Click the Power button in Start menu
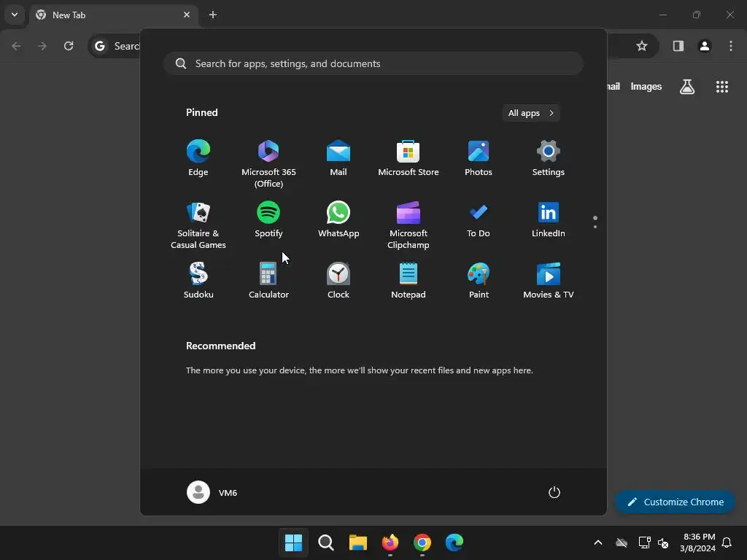 (554, 492)
